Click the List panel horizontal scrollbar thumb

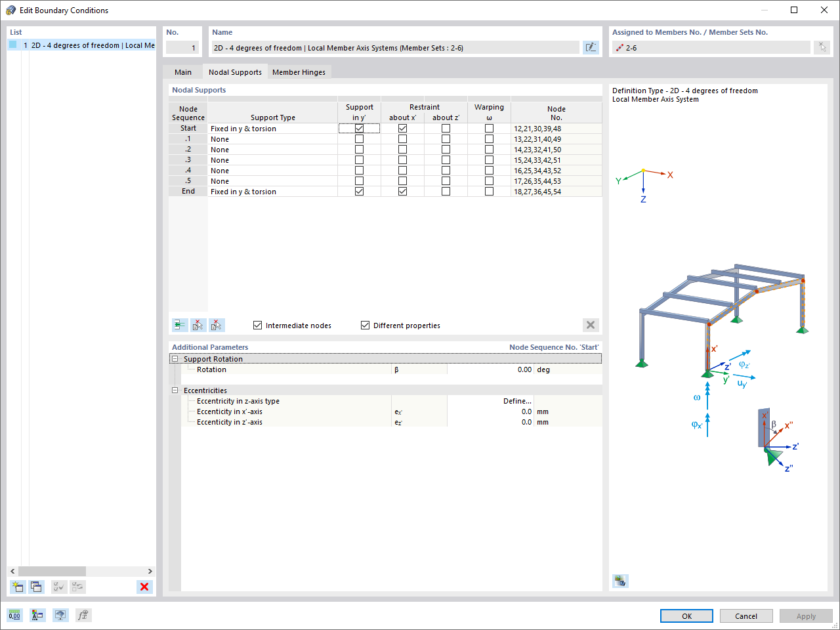pyautogui.click(x=52, y=571)
